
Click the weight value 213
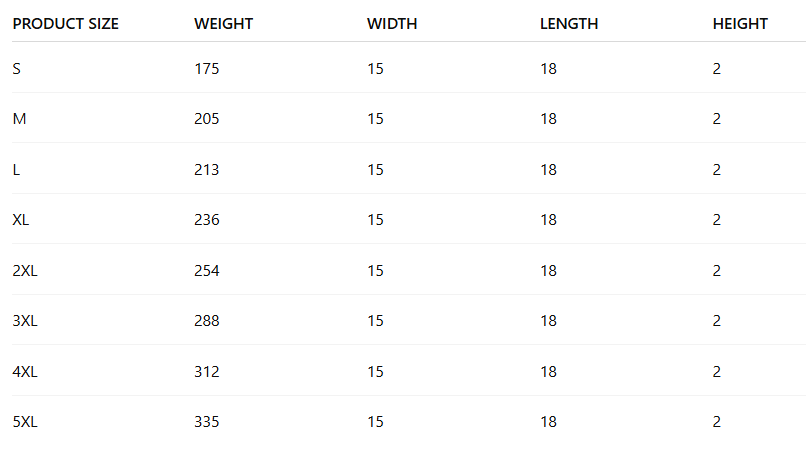[x=207, y=170]
